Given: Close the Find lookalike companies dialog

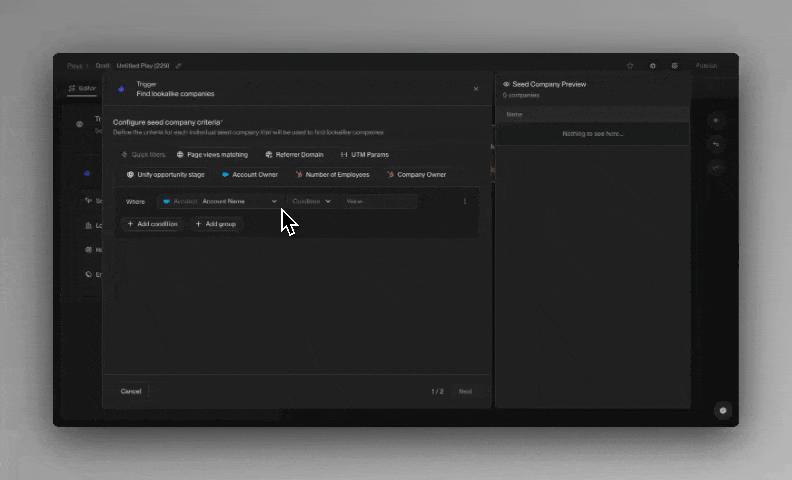Looking at the screenshot, I should pyautogui.click(x=476, y=89).
